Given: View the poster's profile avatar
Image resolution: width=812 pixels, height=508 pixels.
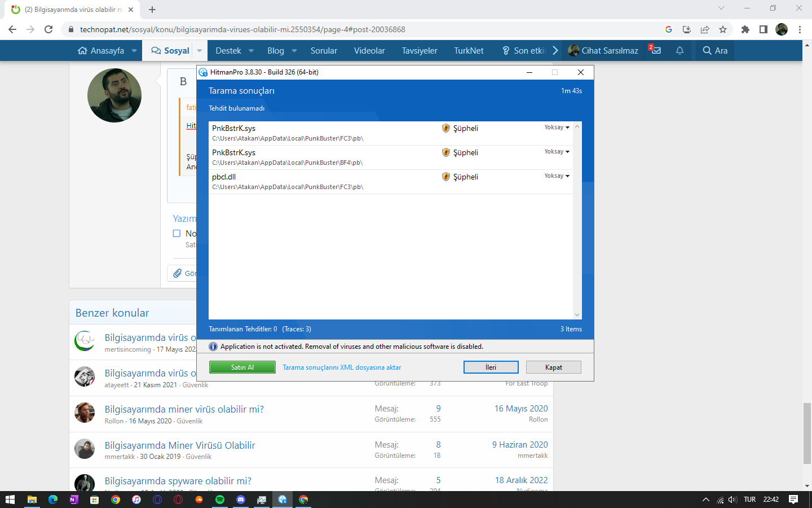Looking at the screenshot, I should tap(114, 95).
